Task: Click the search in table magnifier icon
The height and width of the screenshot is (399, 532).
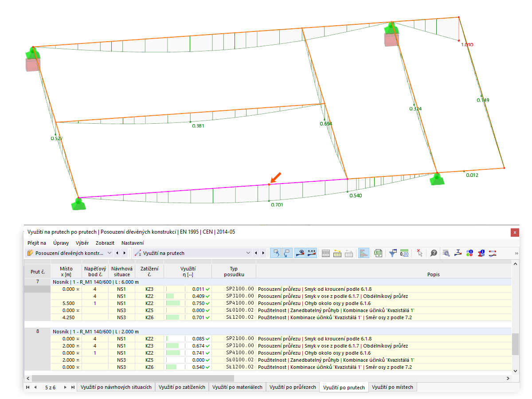Action: click(446, 253)
